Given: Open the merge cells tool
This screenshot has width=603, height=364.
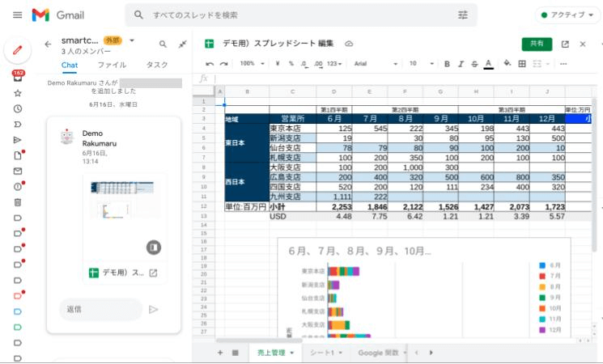Looking at the screenshot, I should (537, 64).
